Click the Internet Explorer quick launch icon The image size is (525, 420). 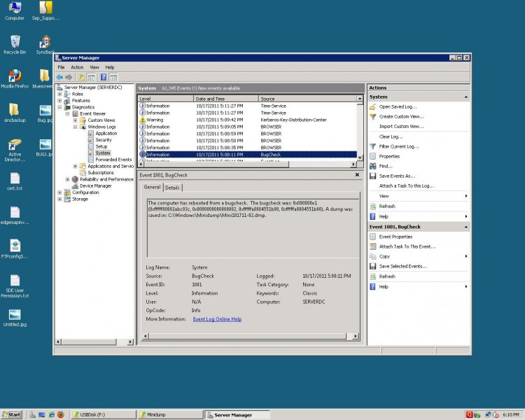(x=52, y=414)
